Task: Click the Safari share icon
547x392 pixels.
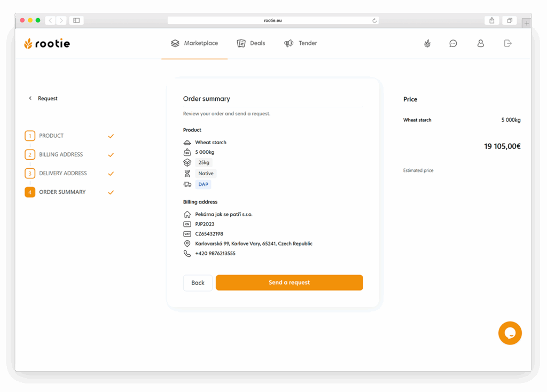Action: coord(491,20)
